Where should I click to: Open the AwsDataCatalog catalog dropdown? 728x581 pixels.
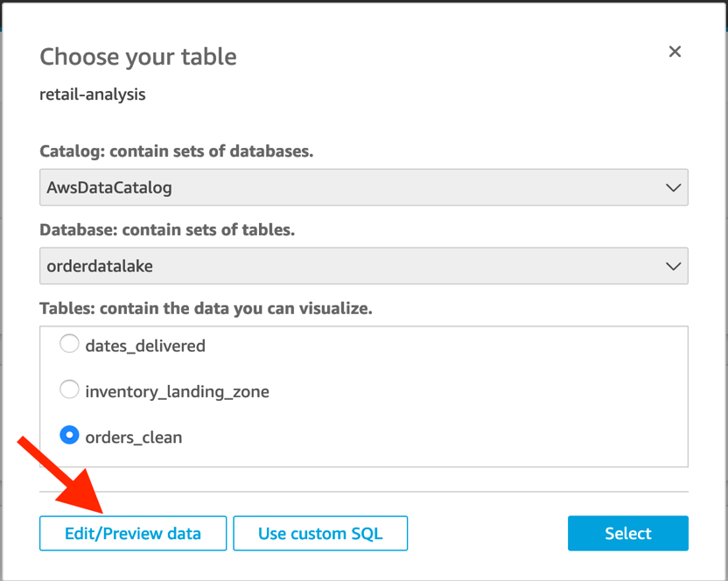click(x=363, y=187)
